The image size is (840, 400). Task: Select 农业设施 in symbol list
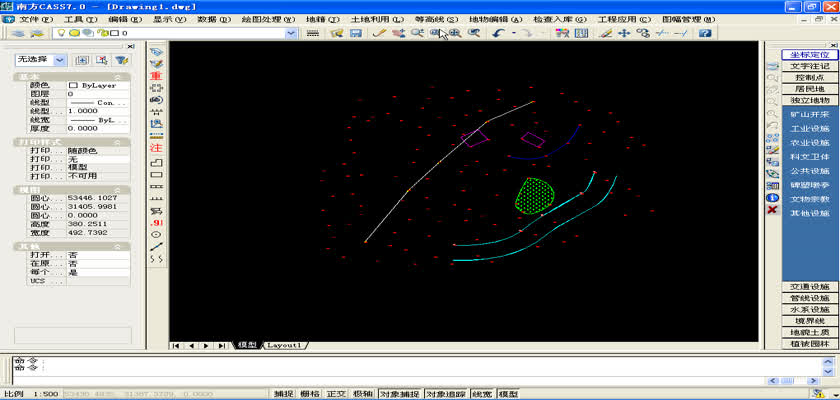810,143
